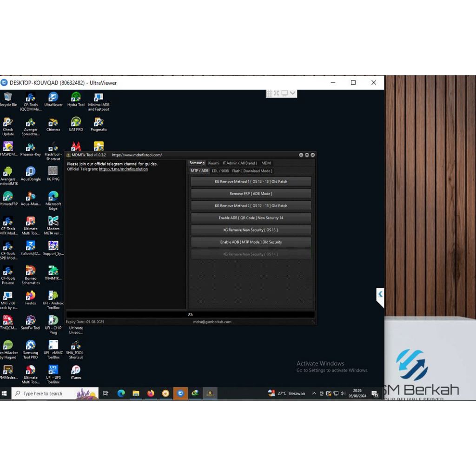Launch CF-Tools QCOM Mo... desktop shortcut

[x=30, y=101]
